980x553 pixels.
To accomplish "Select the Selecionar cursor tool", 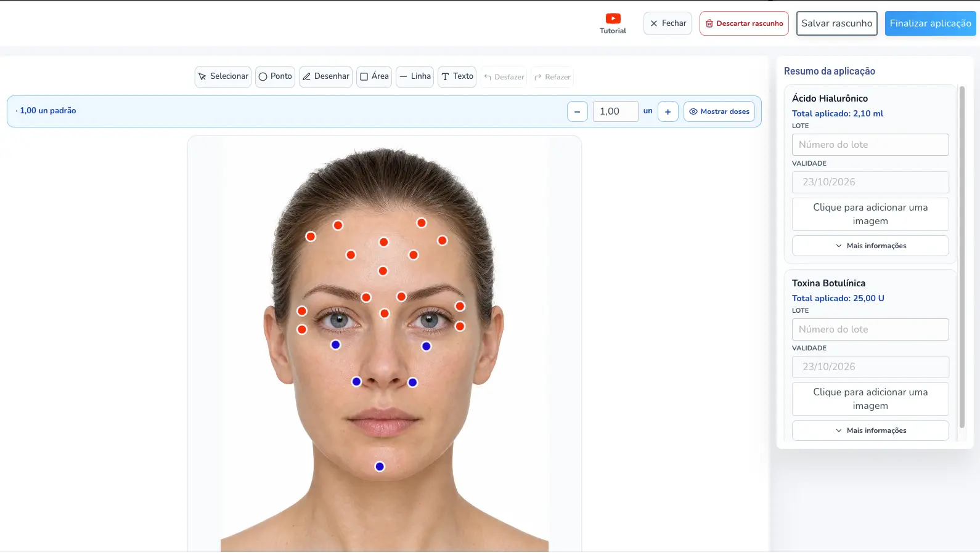I will pyautogui.click(x=223, y=77).
